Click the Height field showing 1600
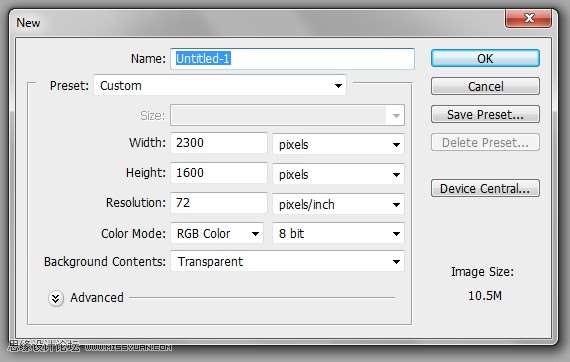This screenshot has width=570, height=362. (219, 173)
